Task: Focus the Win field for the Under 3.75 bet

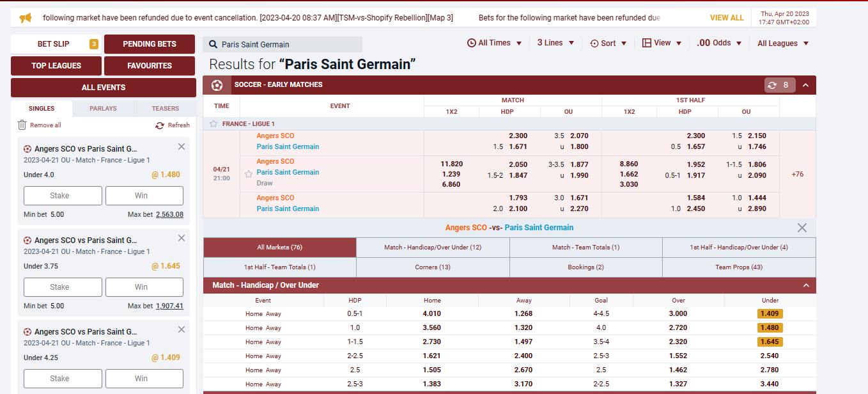Action: coord(144,287)
